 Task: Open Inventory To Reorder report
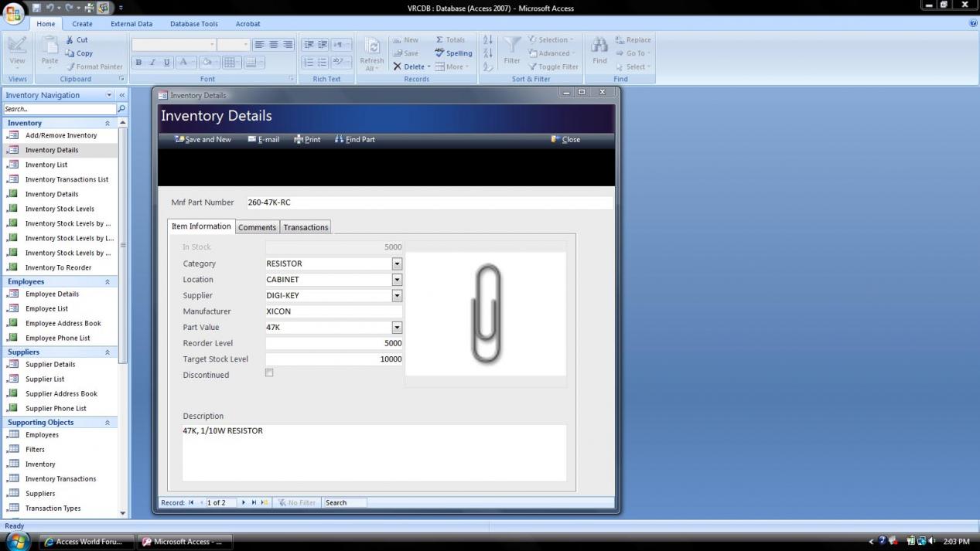tap(60, 267)
